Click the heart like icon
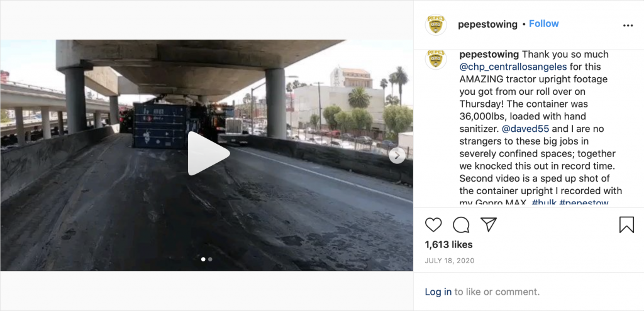Viewport: 644px width, 311px height. point(433,225)
